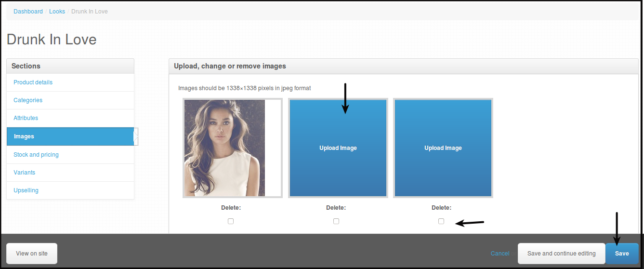644x269 pixels.
Task: Click the View on site button
Action: point(32,254)
